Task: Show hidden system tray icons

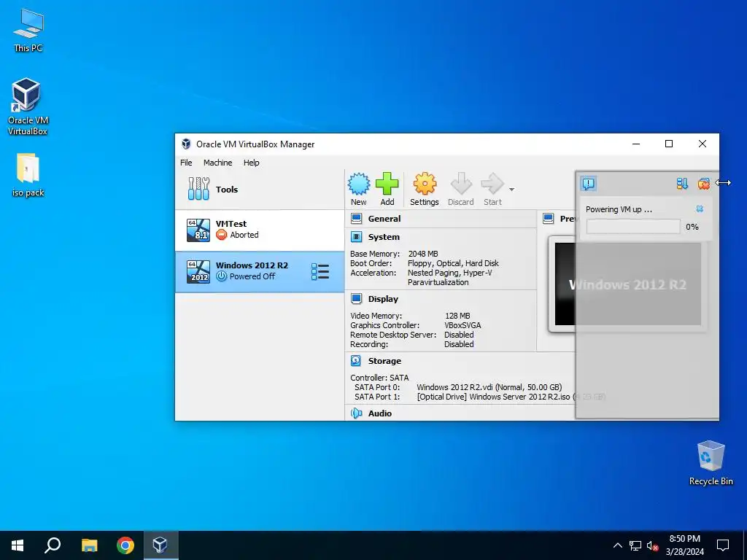Action: click(617, 545)
